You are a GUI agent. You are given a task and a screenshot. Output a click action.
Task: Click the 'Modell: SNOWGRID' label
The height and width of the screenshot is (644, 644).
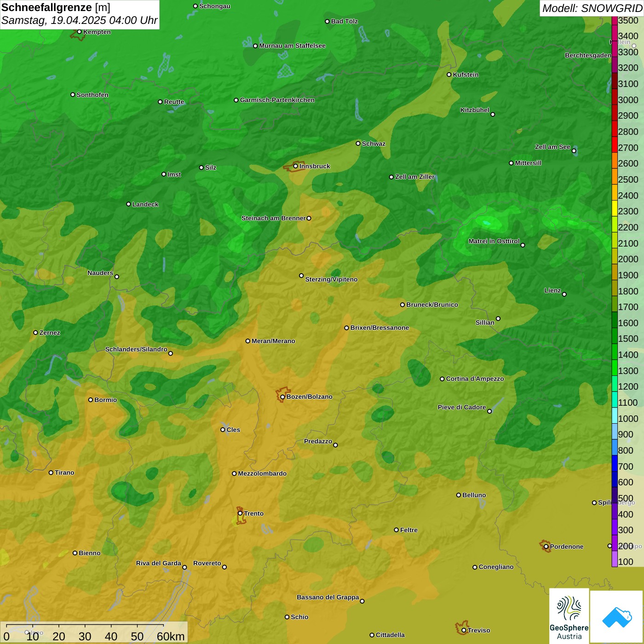tap(592, 8)
